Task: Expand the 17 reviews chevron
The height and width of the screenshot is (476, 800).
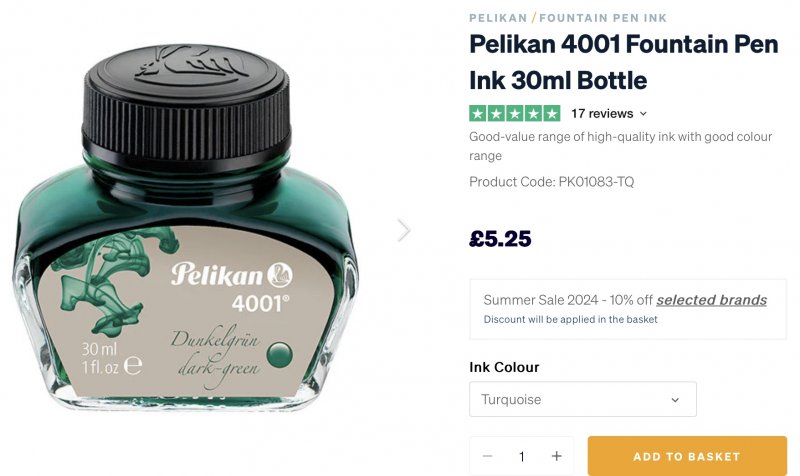Action: pyautogui.click(x=643, y=114)
